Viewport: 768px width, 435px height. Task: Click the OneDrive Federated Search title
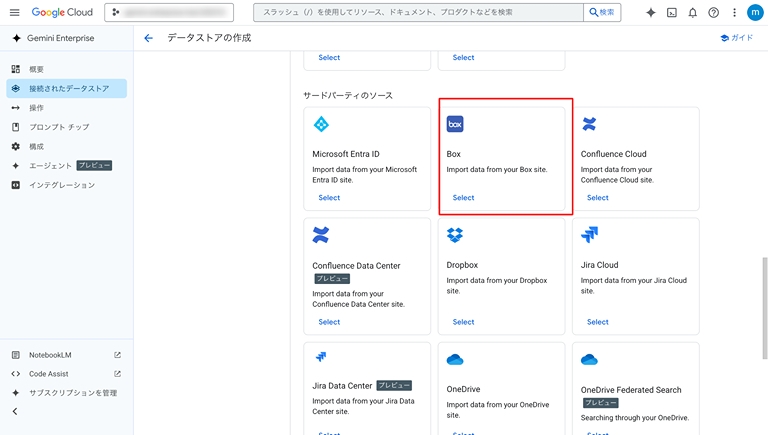(631, 390)
